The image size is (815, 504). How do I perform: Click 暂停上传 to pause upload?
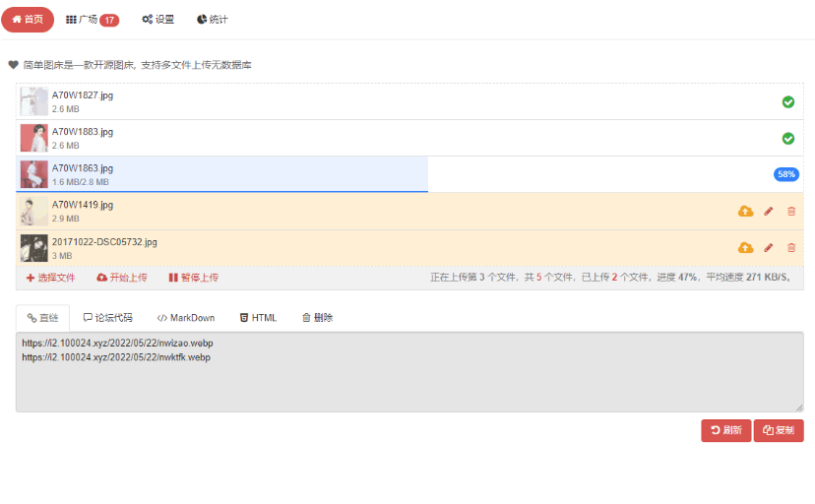(193, 278)
